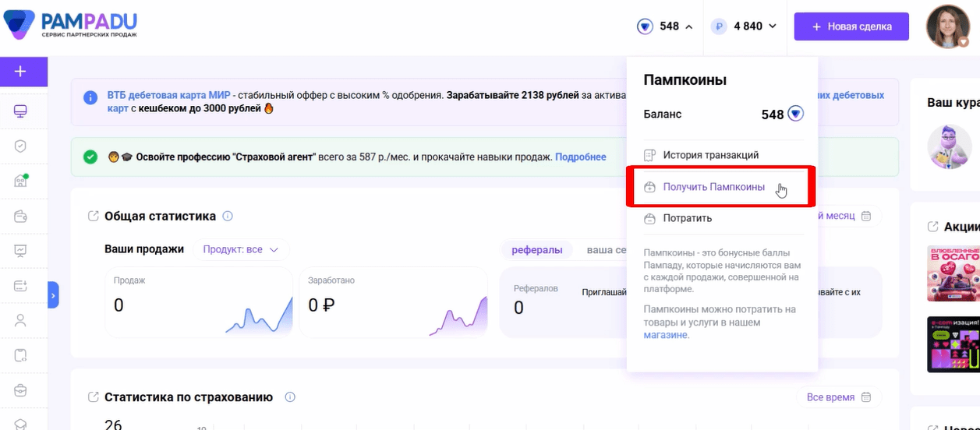Follow the ВТБ дебетовая карта МИР link
The image size is (980, 430).
[x=169, y=95]
